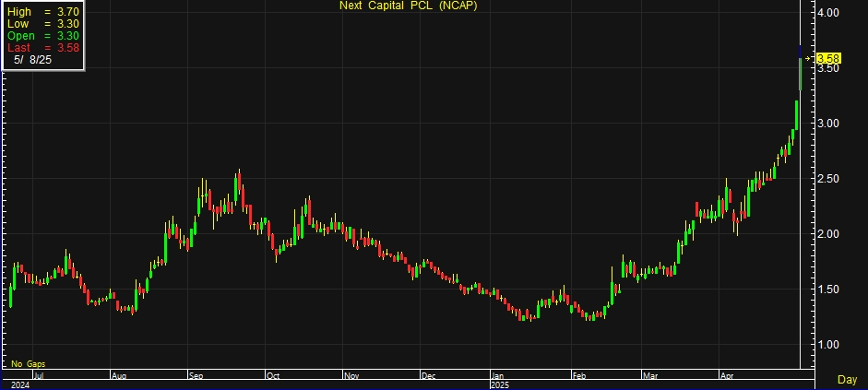
Task: Click the Jan label on time axis
Action: (497, 376)
